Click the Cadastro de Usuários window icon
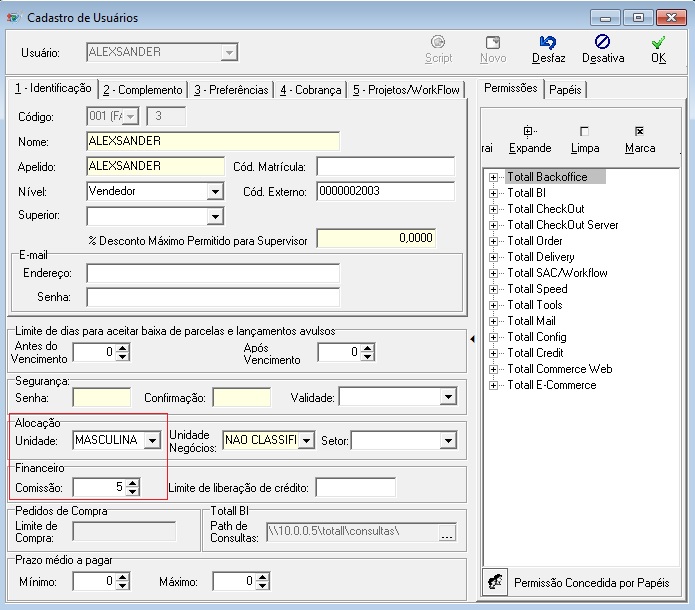 pyautogui.click(x=13, y=18)
